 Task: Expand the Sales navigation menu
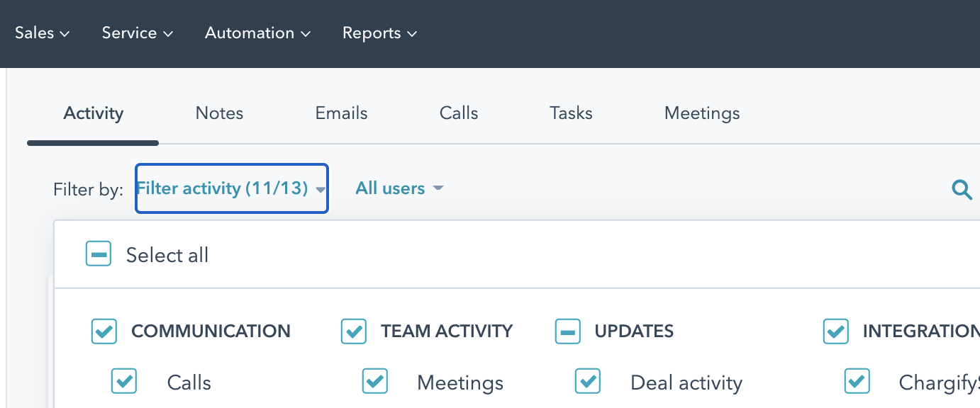coord(42,33)
